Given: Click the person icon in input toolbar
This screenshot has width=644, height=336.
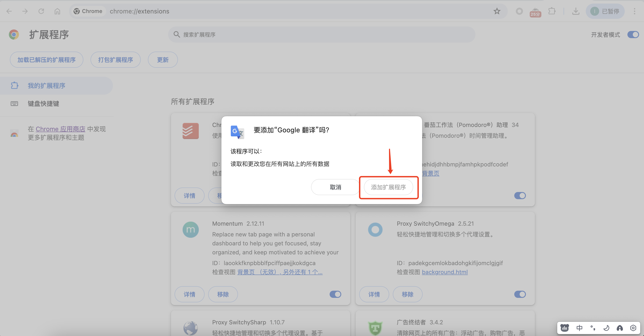Looking at the screenshot, I should 620,328.
